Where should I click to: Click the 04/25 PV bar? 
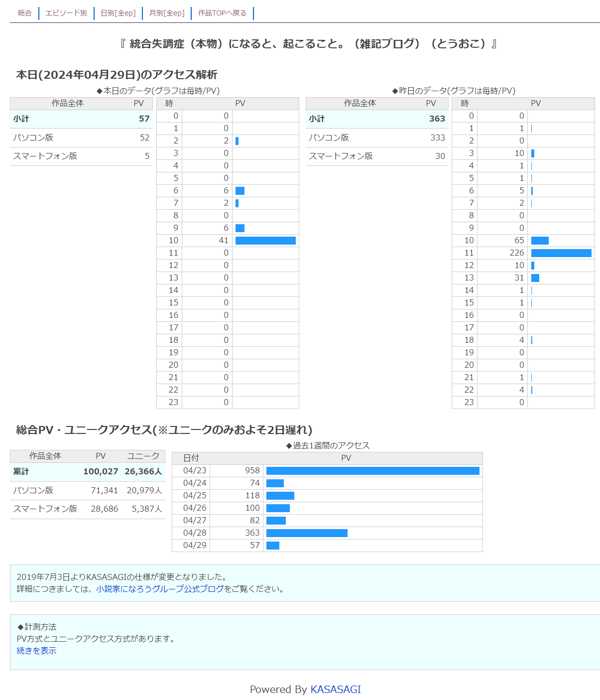pyautogui.click(x=280, y=496)
